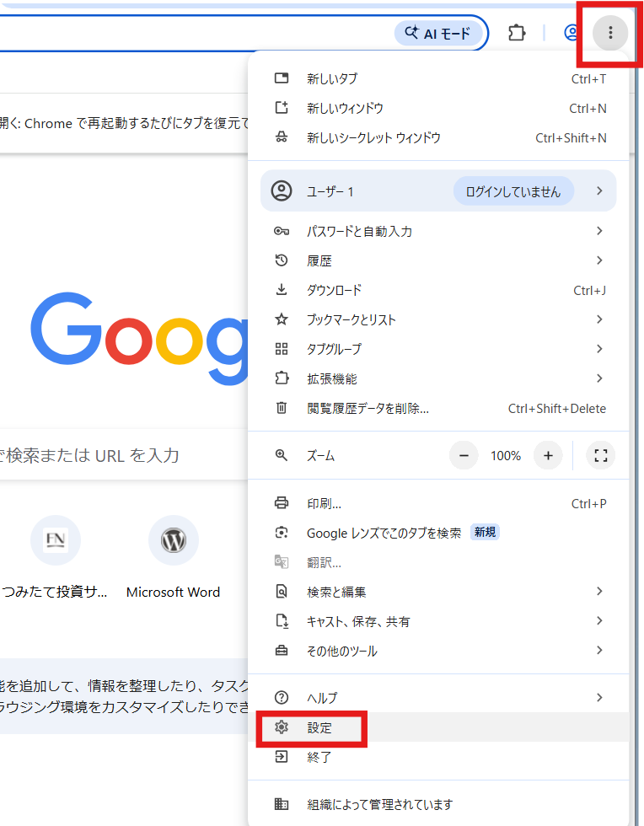This screenshot has height=826, width=644.
Task: Open the 履歴 submenu
Action: tap(438, 260)
